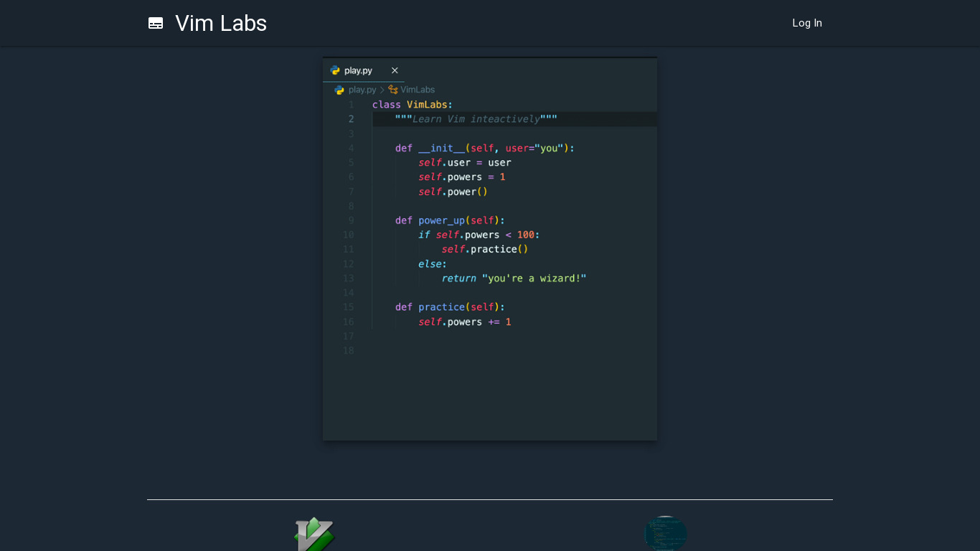Click the Vim Labs keyboard logo icon

tap(156, 23)
